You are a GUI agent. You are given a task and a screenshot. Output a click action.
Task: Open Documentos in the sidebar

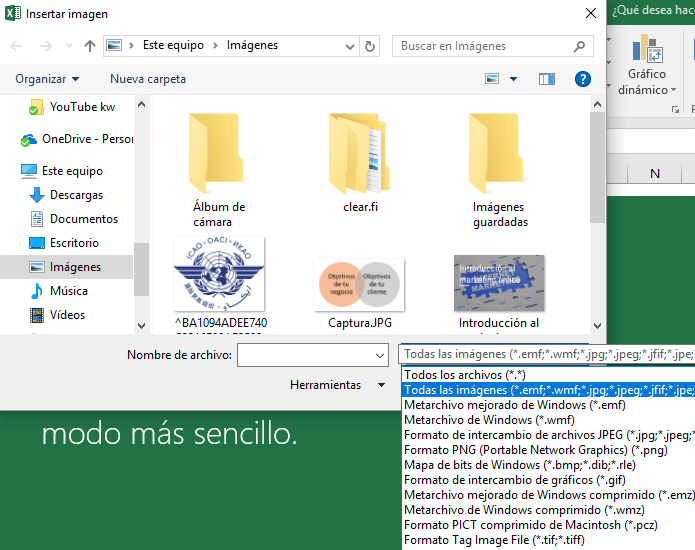74,219
